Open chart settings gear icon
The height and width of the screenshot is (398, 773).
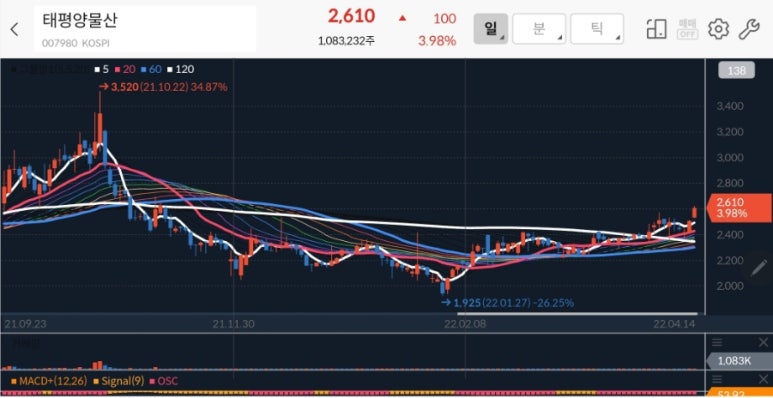click(718, 29)
